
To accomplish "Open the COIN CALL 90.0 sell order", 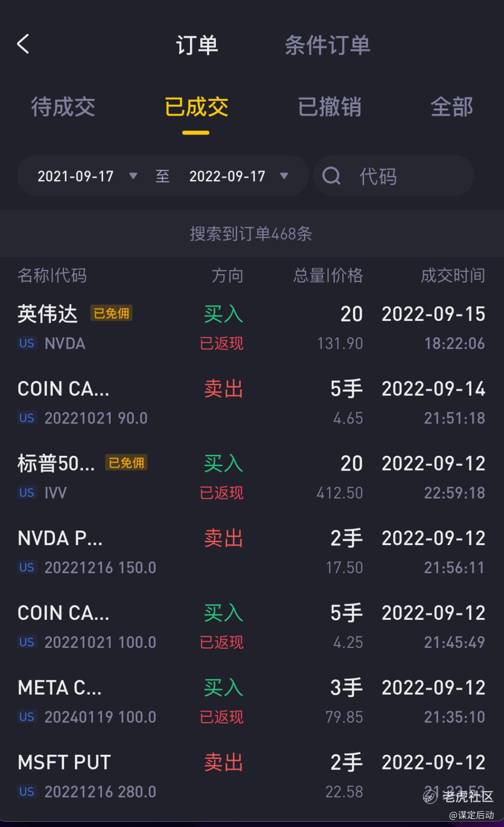I will tap(251, 403).
